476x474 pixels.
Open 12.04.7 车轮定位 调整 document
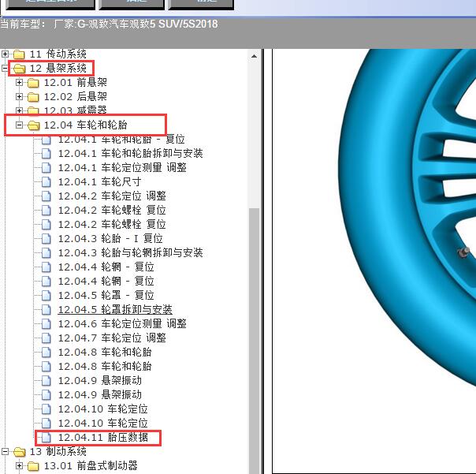(x=112, y=338)
